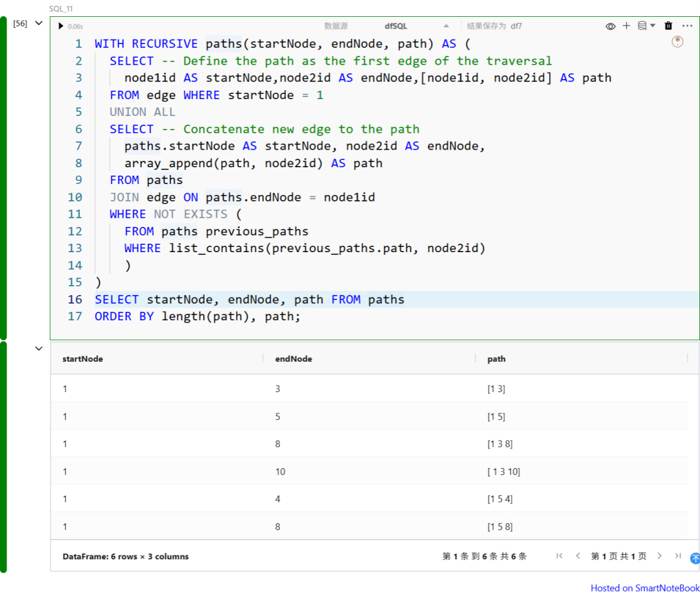Toggle cell visibility with eye icon
This screenshot has width=700, height=595.
610,26
